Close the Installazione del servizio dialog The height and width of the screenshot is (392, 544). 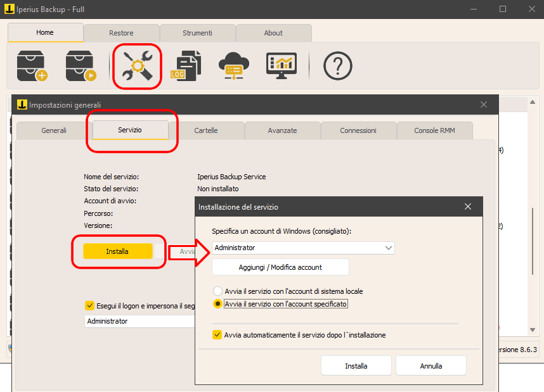tap(468, 206)
